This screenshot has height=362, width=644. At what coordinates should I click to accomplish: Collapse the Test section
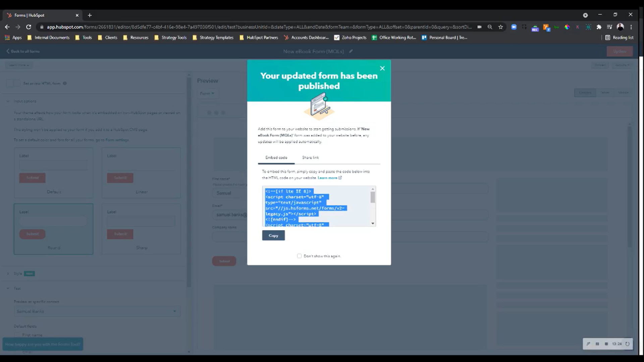click(x=14, y=288)
